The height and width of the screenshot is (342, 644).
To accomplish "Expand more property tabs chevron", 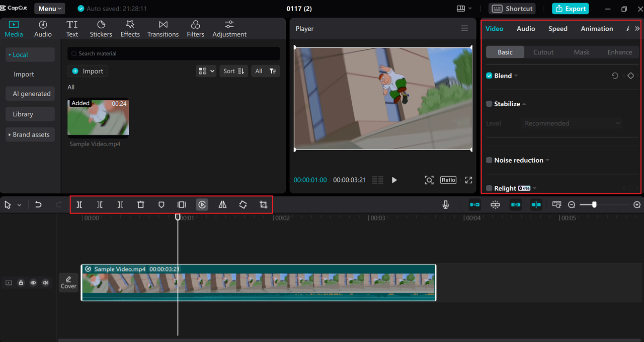I will pos(637,29).
